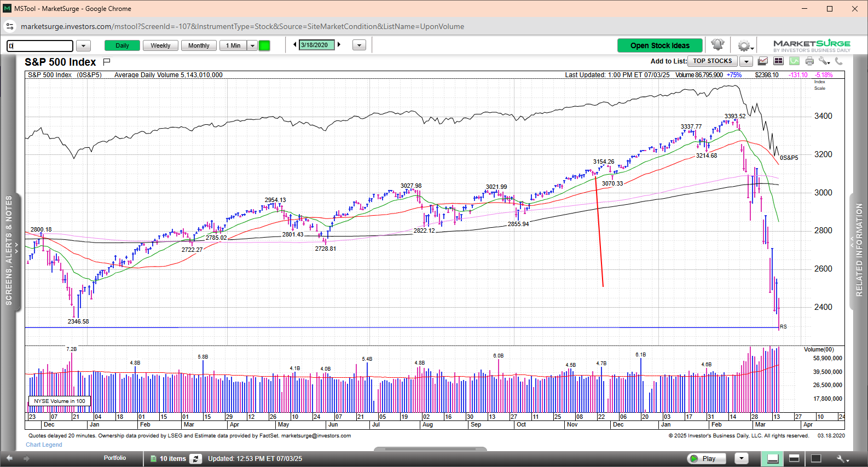Click the Last Updated 1:00 PM ET text
The image size is (868, 467).
click(617, 75)
